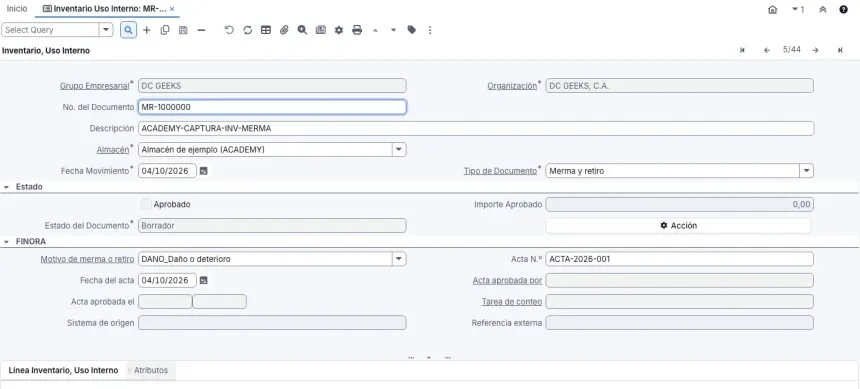Viewport: 860px width, 389px height.
Task: Open the Attachment paperclip icon
Action: (284, 30)
